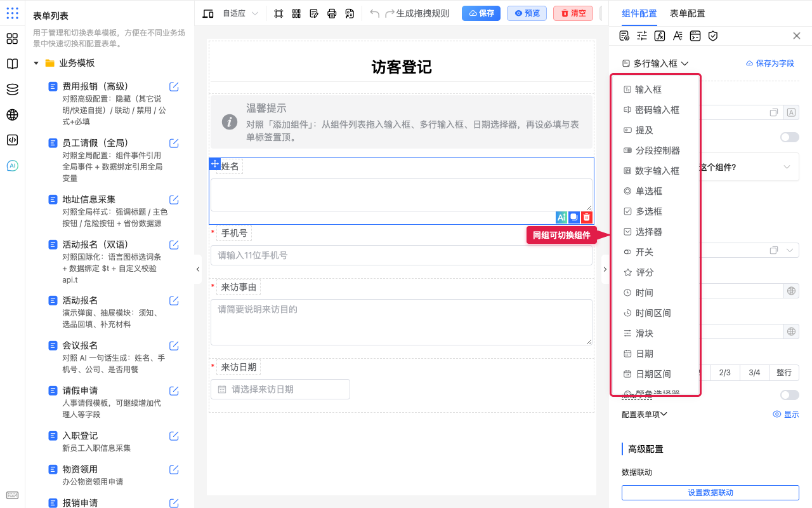Screen dimensions: 812x508
Task: Open the four-squares dashboard sidebar icon
Action: point(12,39)
